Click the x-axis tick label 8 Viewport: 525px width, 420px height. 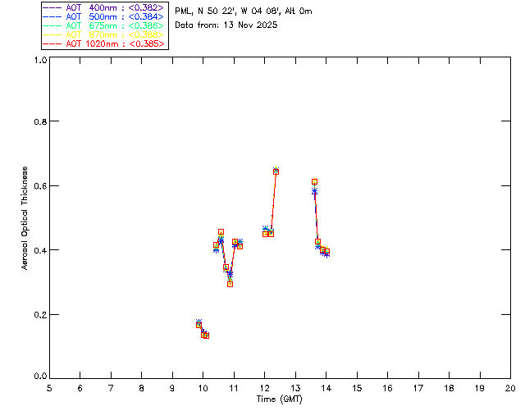point(142,388)
